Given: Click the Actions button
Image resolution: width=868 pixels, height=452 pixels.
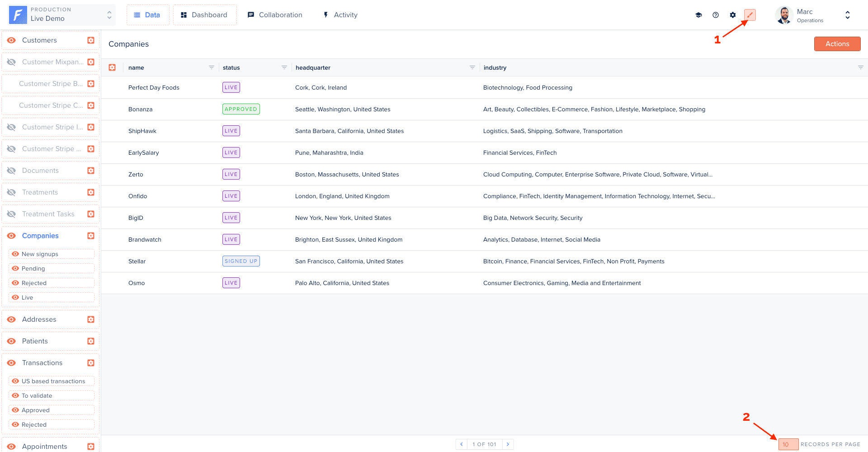Looking at the screenshot, I should (x=837, y=44).
